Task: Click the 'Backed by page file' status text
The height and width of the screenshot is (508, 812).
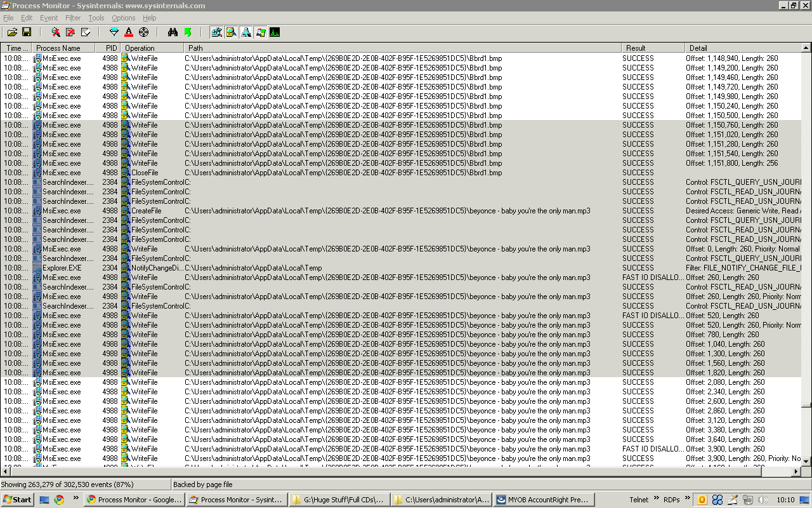Action: [203, 485]
